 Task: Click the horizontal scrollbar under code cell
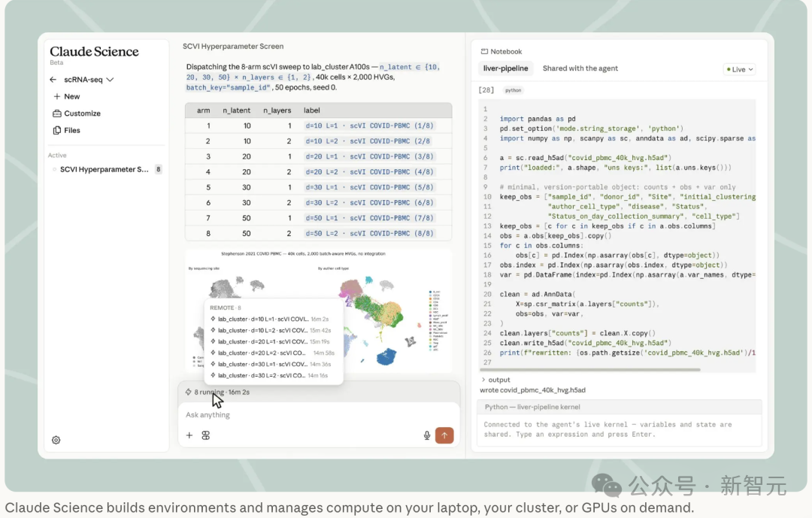(x=589, y=370)
